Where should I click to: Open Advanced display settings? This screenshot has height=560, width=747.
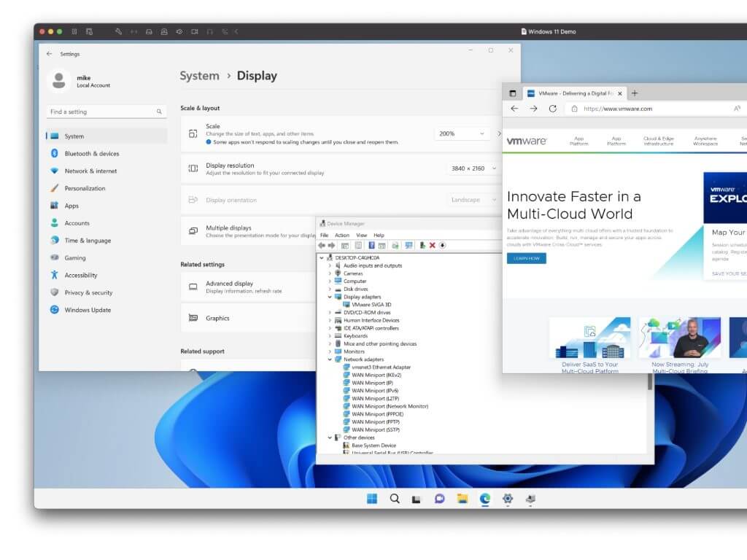tap(229, 284)
